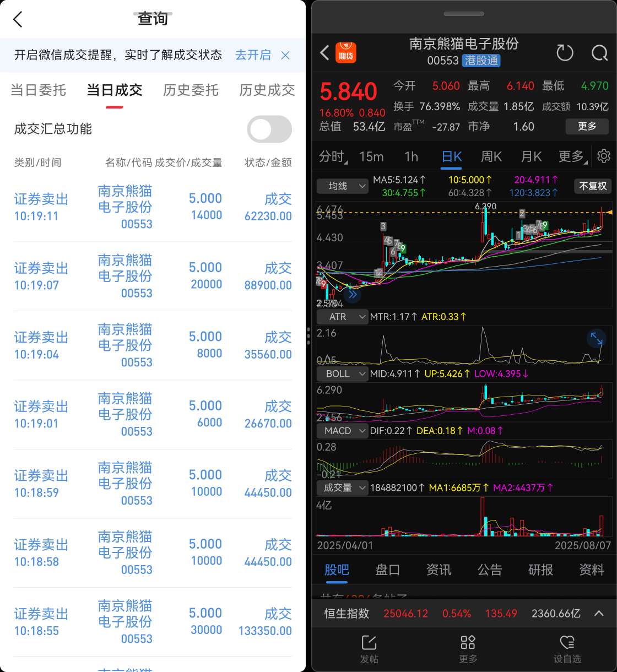Open the 历史成交 tab

tap(267, 90)
